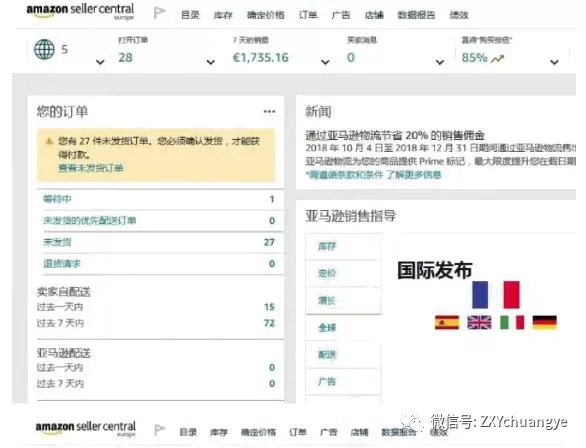Click the warning triangle icon in the yellow notice
586x448 pixels.
click(x=49, y=141)
